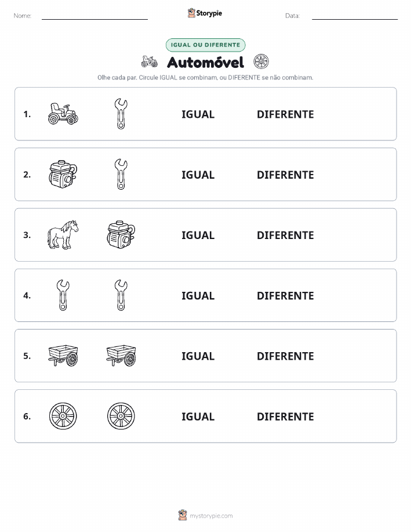Click the wrench icon in row 1

coord(121,114)
